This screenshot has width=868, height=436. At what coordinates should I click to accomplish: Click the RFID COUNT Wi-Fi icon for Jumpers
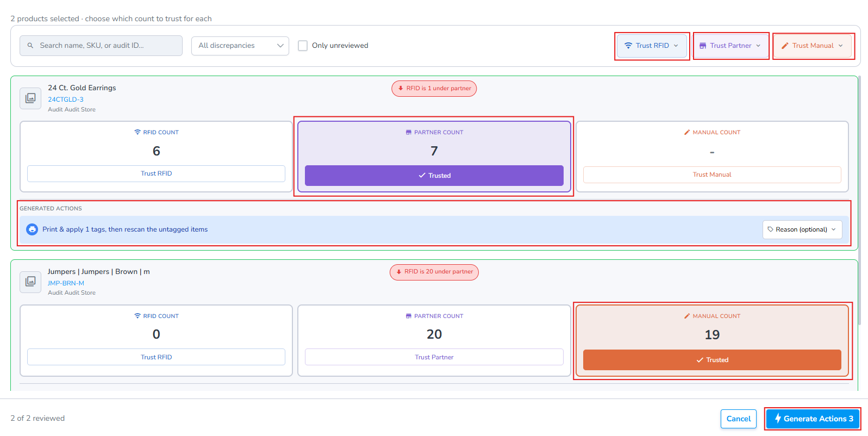pos(138,316)
